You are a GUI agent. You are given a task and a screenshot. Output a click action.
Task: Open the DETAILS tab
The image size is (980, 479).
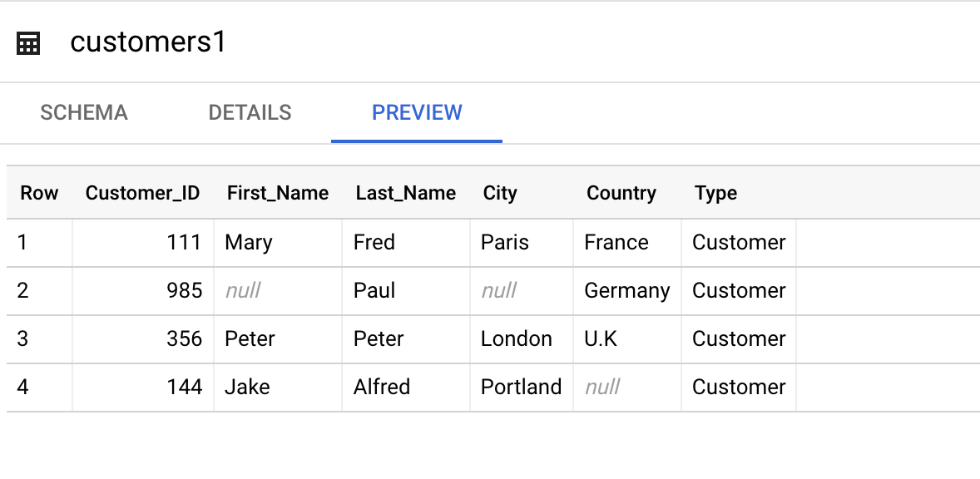249,112
